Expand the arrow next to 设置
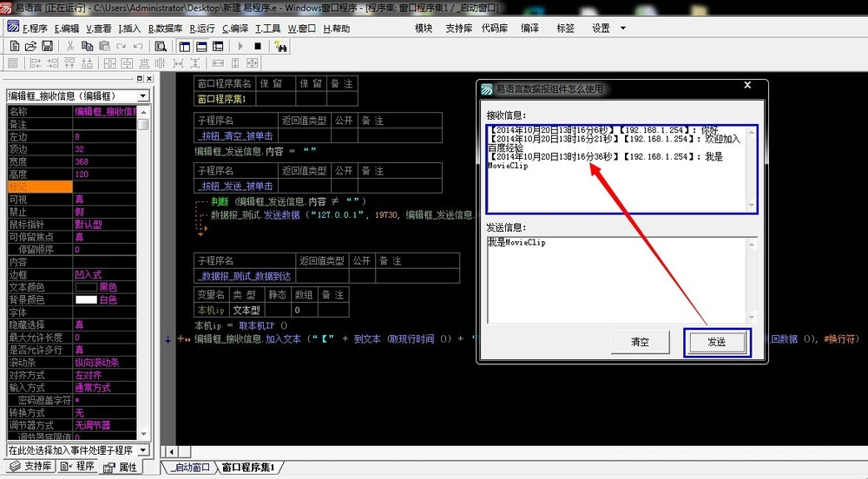868x479 pixels. pyautogui.click(x=622, y=29)
